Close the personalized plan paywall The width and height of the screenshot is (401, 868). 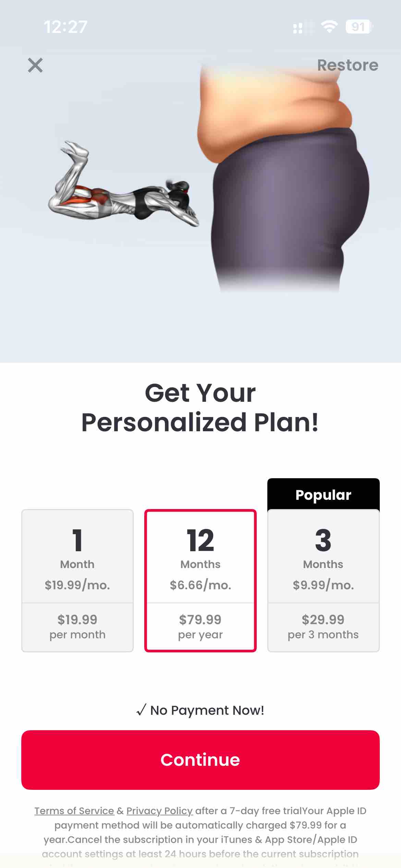click(x=36, y=65)
